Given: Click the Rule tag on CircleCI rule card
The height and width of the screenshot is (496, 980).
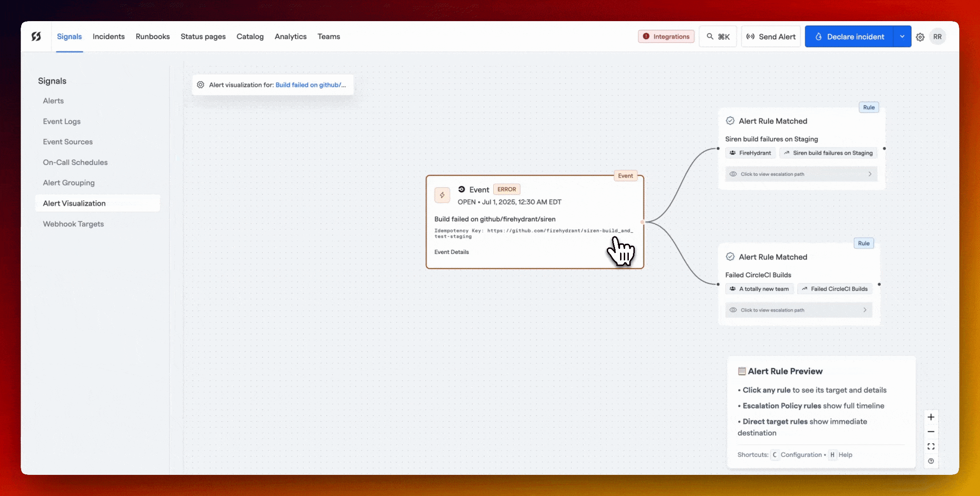Looking at the screenshot, I should coord(864,243).
